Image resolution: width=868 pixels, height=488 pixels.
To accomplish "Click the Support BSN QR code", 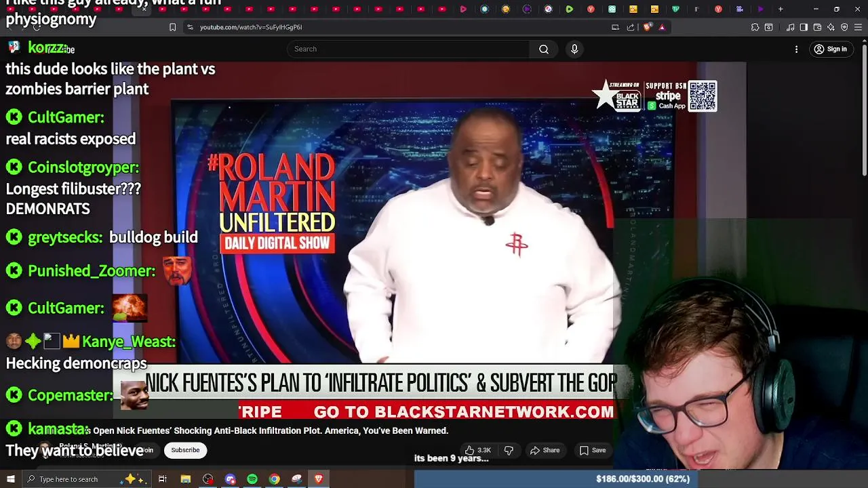I will (703, 96).
